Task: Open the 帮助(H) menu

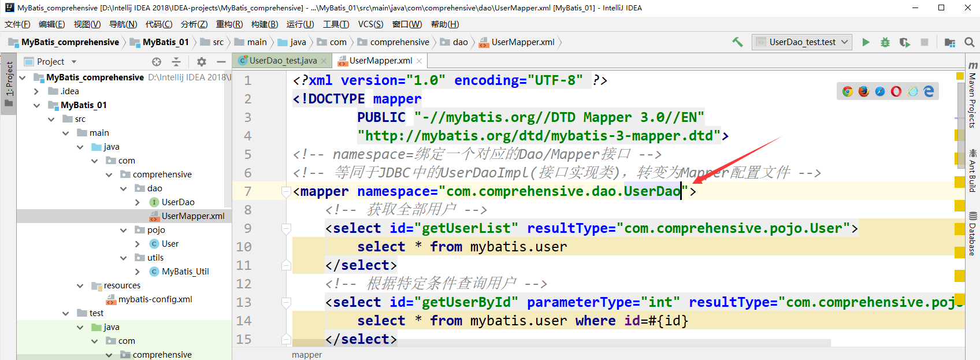Action: [x=445, y=24]
